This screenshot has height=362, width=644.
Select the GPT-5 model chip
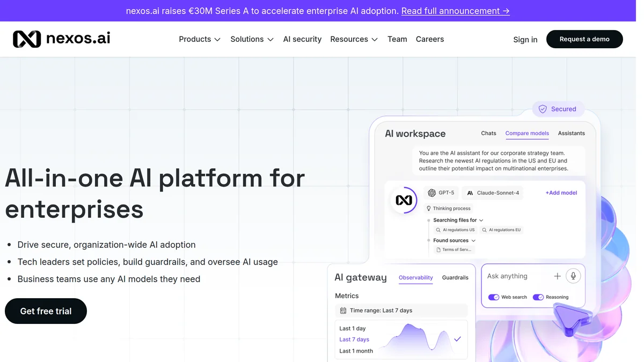coord(441,192)
